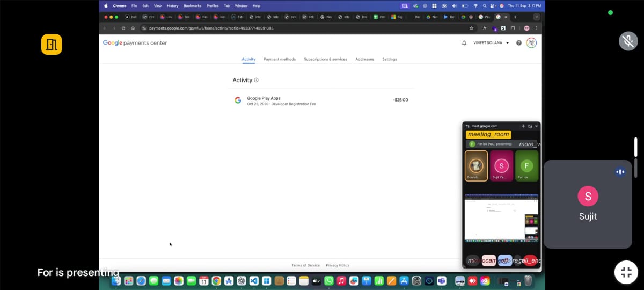This screenshot has height=290, width=644.
Task: Follow the Privacy Policy link
Action: click(337, 265)
